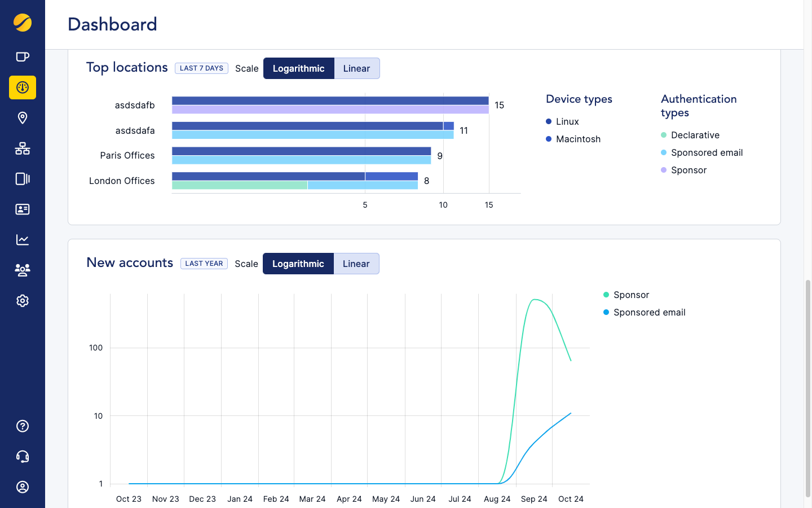The height and width of the screenshot is (508, 812).
Task: Toggle the Sponsored email series in New accounts legend
Action: point(649,312)
